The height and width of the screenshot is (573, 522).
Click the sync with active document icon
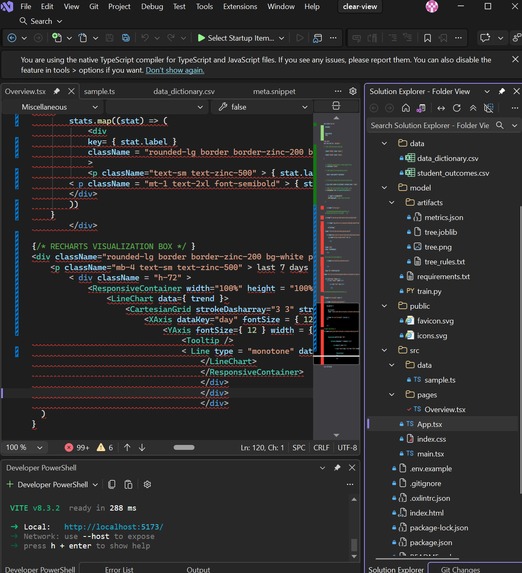coord(441,108)
